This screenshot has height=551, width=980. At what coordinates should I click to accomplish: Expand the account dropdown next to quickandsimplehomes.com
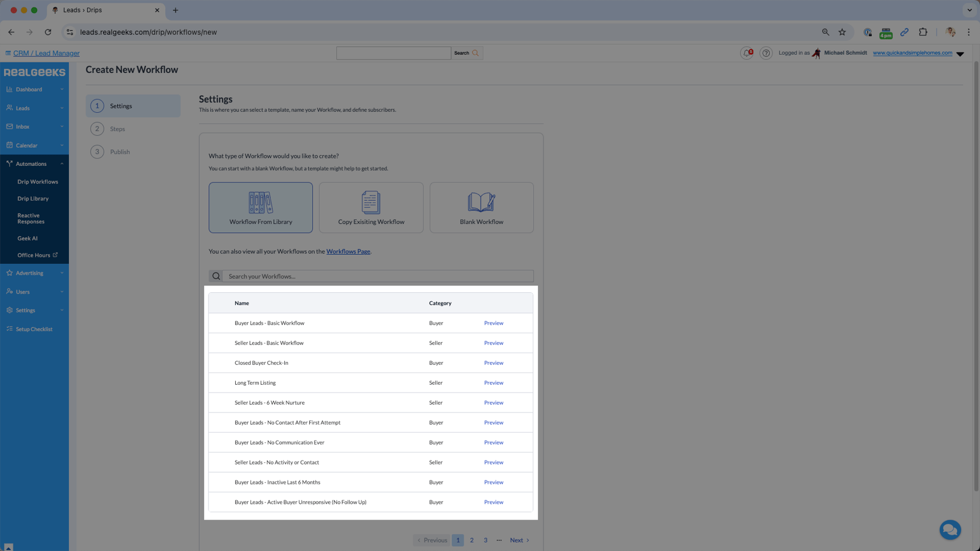pos(961,53)
